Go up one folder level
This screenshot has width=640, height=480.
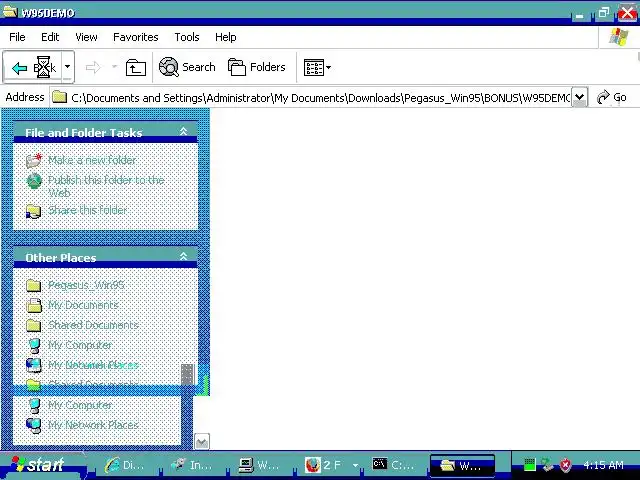coord(136,67)
